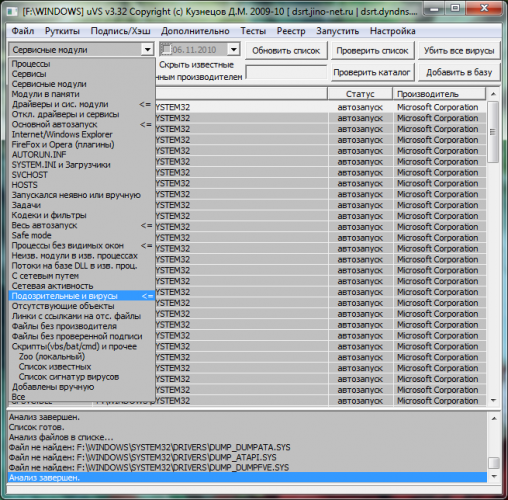Screen dimensions: 508x500
Task: Choose Zoo (локальный) entry
Action: coord(82,356)
